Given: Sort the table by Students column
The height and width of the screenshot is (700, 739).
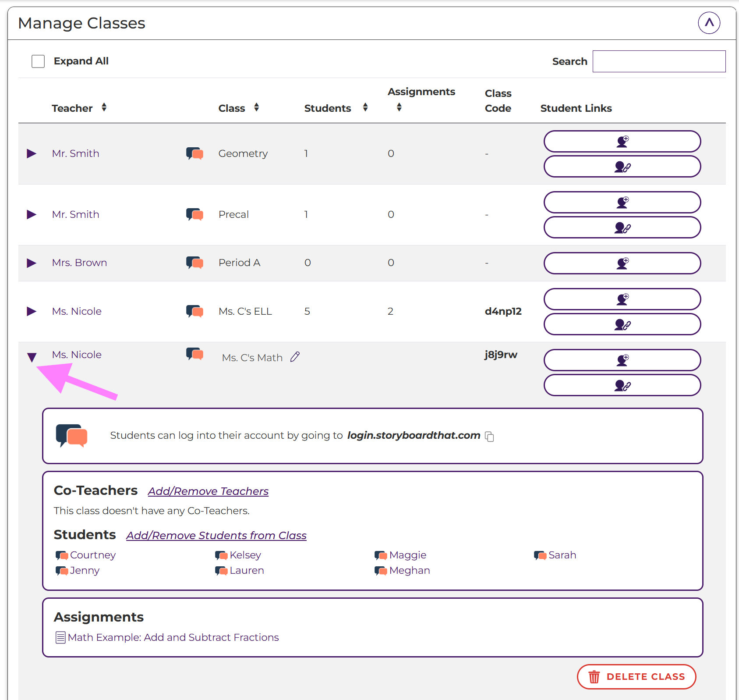Looking at the screenshot, I should [365, 107].
